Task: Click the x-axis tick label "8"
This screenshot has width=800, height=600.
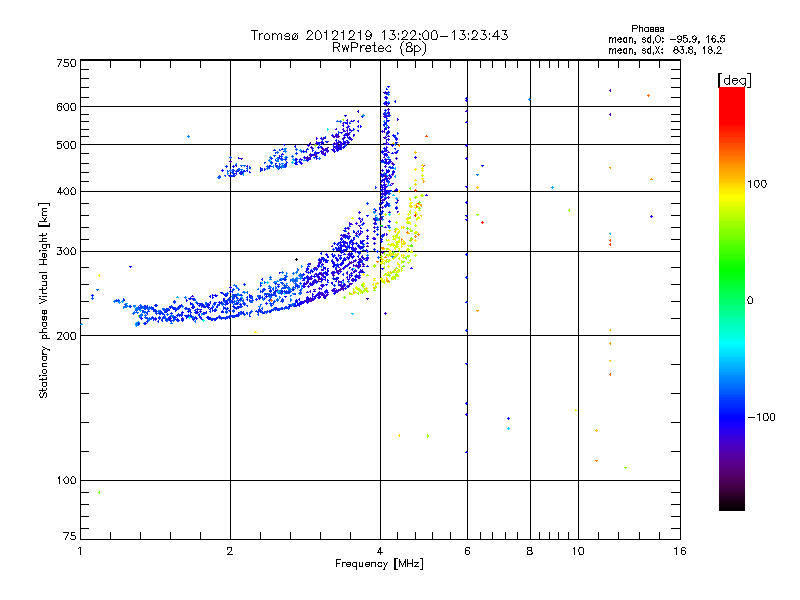Action: pyautogui.click(x=530, y=551)
